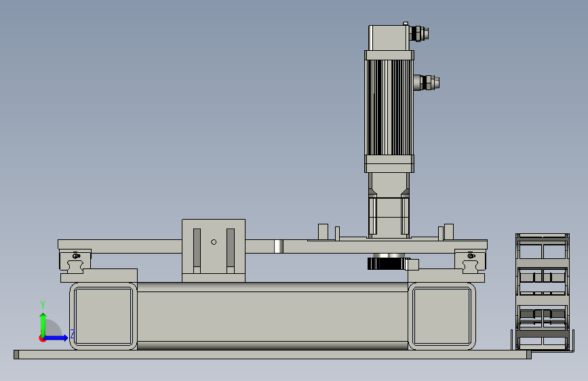This screenshot has width=588, height=381.
Task: Select the cable drag chain assembly
Action: 543,292
